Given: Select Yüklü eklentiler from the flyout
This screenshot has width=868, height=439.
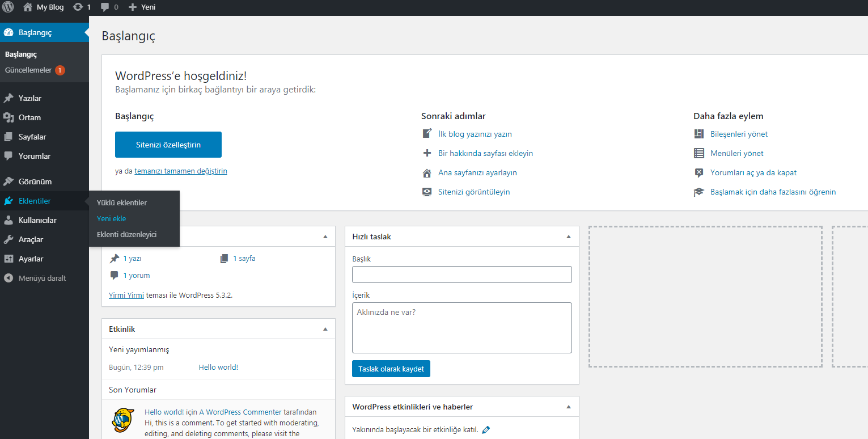Looking at the screenshot, I should (x=122, y=202).
